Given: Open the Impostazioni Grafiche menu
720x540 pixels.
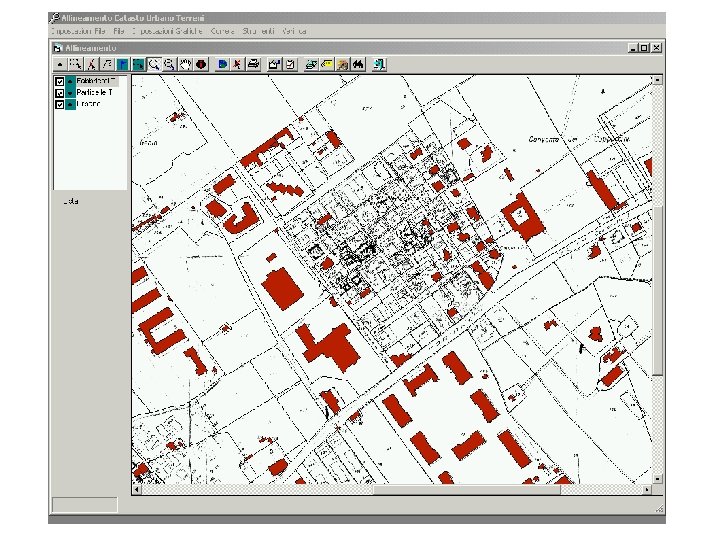Looking at the screenshot, I should point(168,32).
